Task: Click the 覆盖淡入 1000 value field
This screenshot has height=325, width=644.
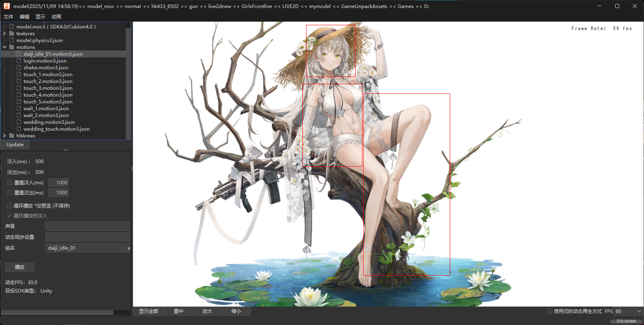Action: (x=58, y=182)
